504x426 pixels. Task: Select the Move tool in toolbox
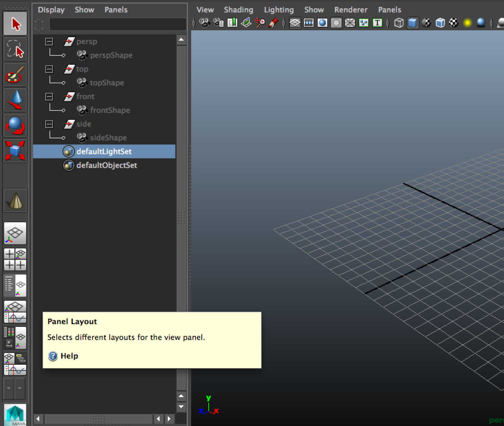pyautogui.click(x=15, y=100)
